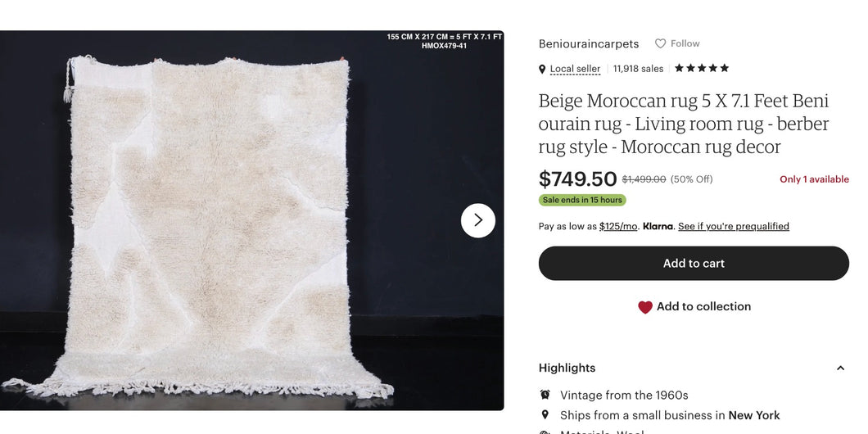This screenshot has height=434, width=868.
Task: Click the Klarna label
Action: click(x=658, y=226)
